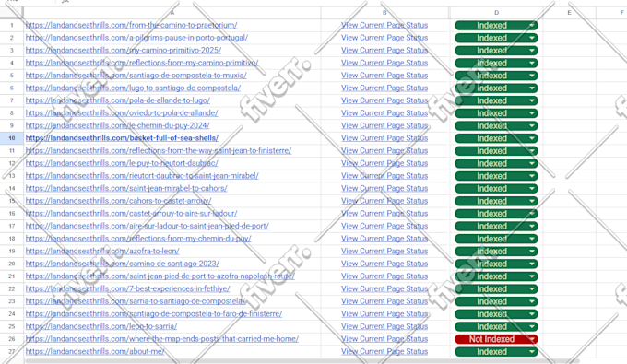Select row 1 header

pyautogui.click(x=12, y=25)
